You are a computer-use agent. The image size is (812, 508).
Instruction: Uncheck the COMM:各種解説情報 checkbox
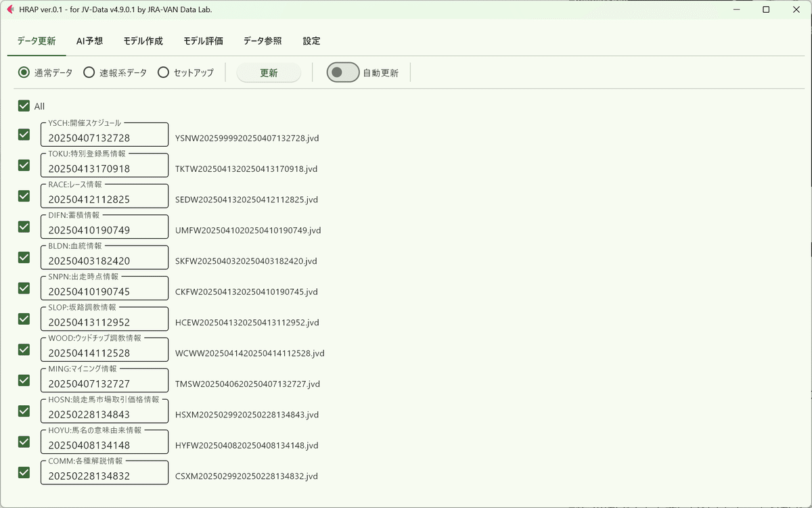pyautogui.click(x=24, y=472)
